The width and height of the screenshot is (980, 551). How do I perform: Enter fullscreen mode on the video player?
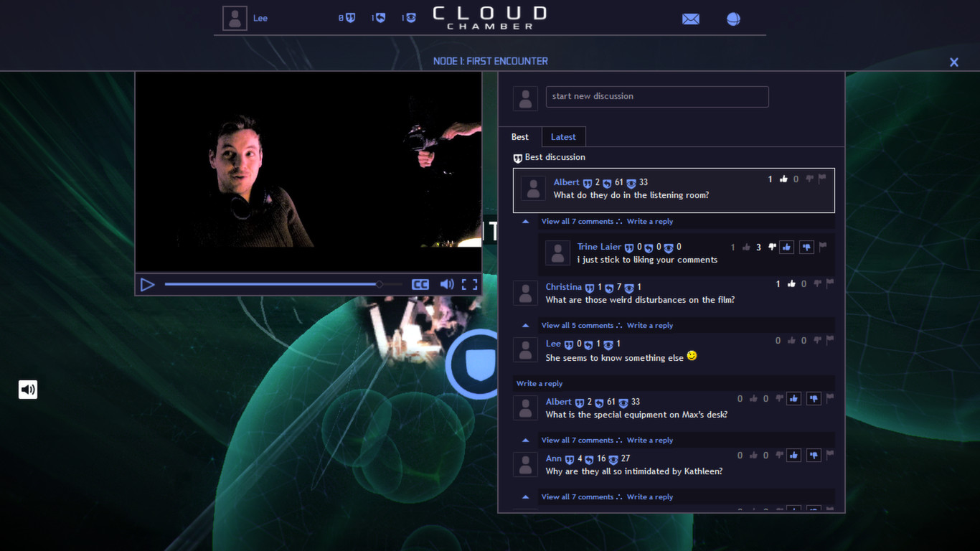click(471, 284)
